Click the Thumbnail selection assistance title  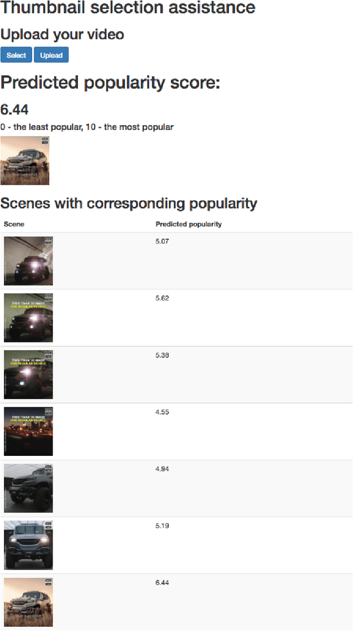tap(128, 8)
